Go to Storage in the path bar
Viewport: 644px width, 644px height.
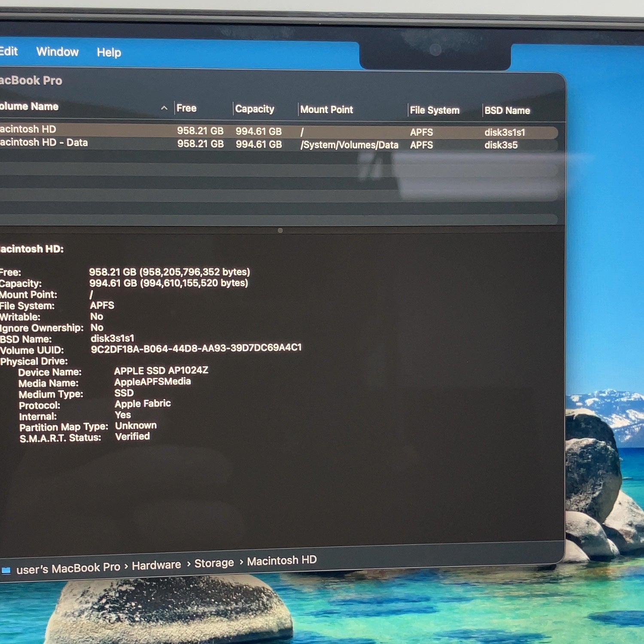pos(214,563)
